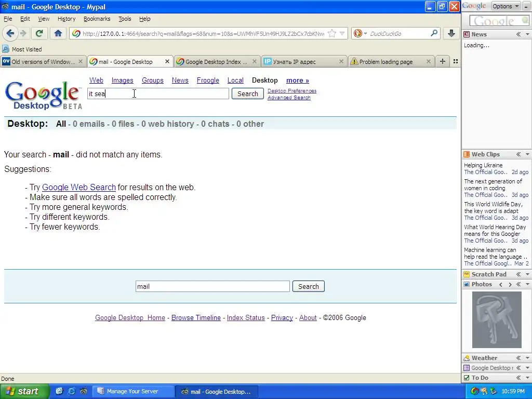This screenshot has height=399, width=532.
Task: Show all tabs list icon
Action: click(x=455, y=61)
